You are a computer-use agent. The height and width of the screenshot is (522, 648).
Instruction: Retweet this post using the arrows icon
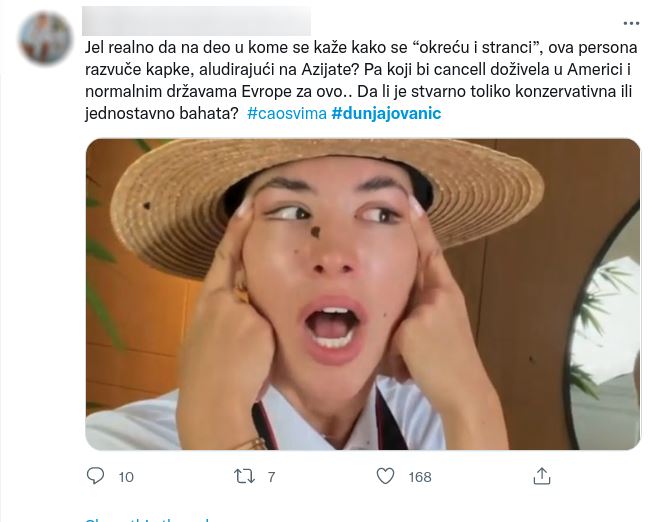tap(244, 476)
